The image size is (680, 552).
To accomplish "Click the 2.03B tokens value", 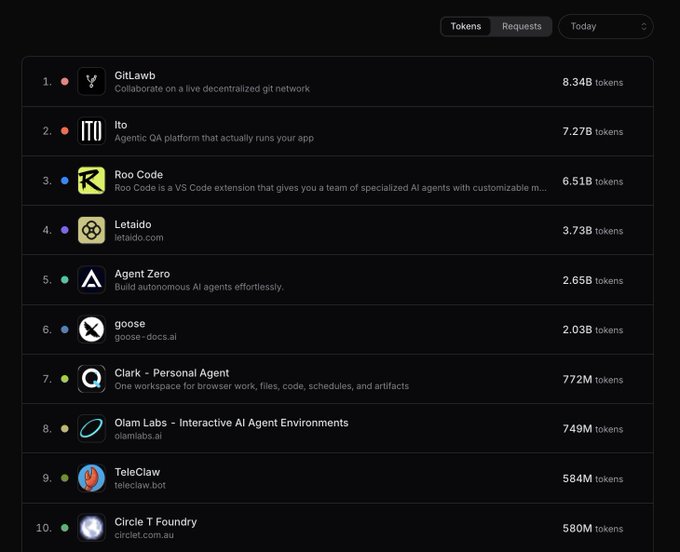I will pos(592,330).
